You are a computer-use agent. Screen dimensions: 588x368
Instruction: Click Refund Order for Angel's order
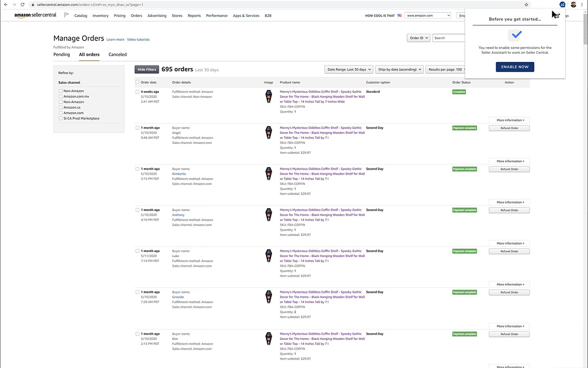coord(509,128)
